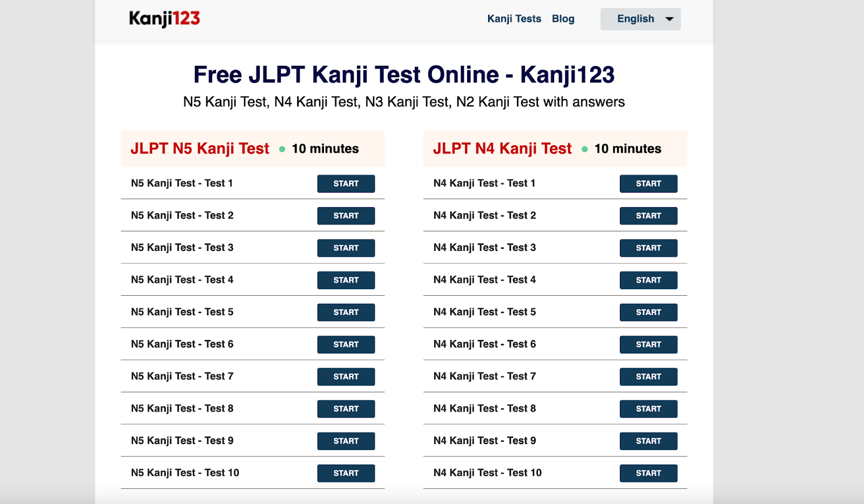Start N5 Kanji Test - Test 1
This screenshot has width=864, height=504.
click(x=346, y=183)
